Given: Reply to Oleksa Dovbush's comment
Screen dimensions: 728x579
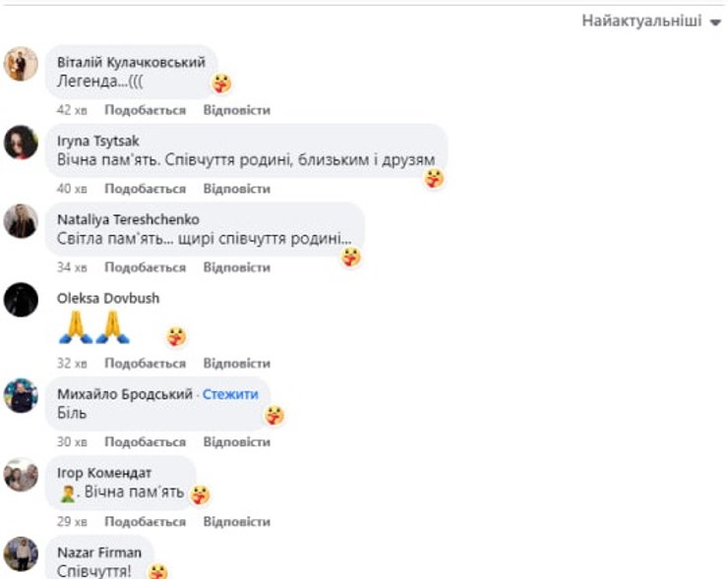Looking at the screenshot, I should [x=237, y=364].
